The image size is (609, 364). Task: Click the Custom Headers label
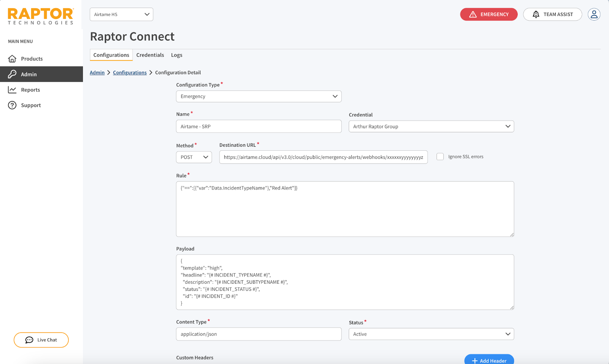tap(194, 358)
